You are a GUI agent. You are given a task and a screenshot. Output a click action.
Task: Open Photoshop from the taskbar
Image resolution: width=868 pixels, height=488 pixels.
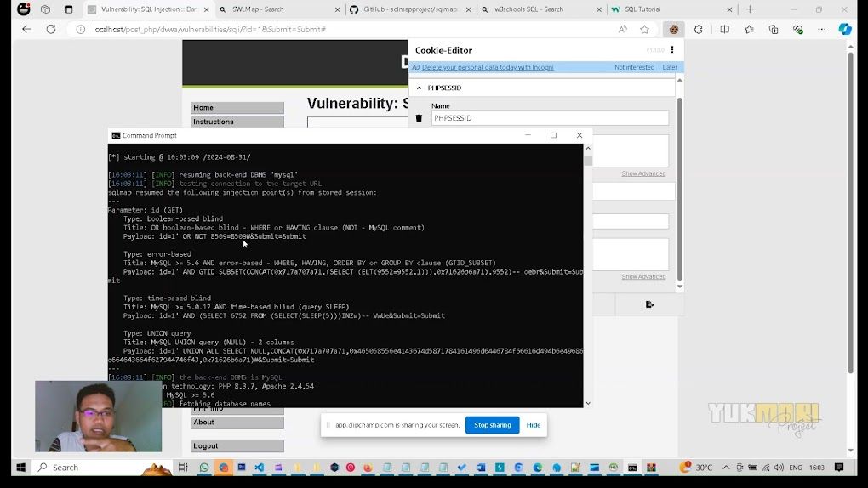click(x=242, y=468)
